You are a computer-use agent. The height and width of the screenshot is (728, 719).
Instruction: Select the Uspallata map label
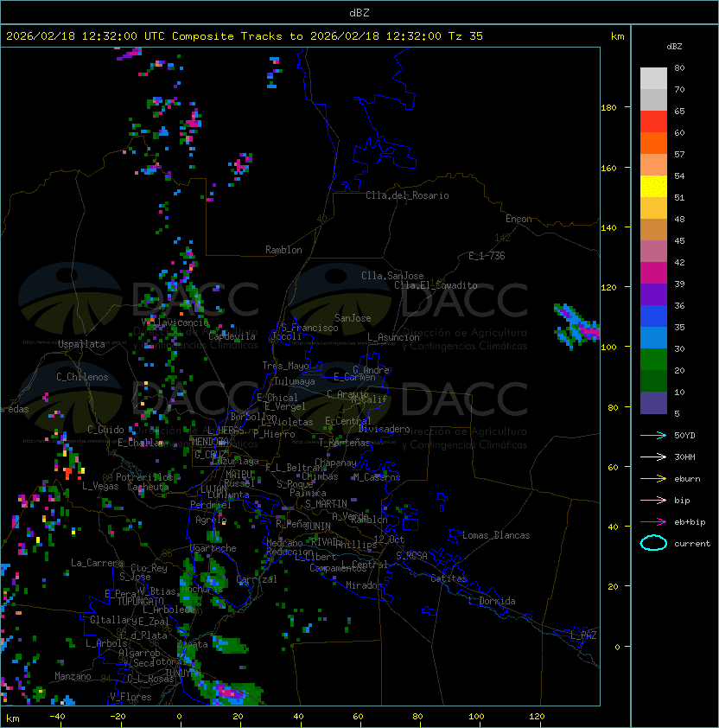pos(81,344)
